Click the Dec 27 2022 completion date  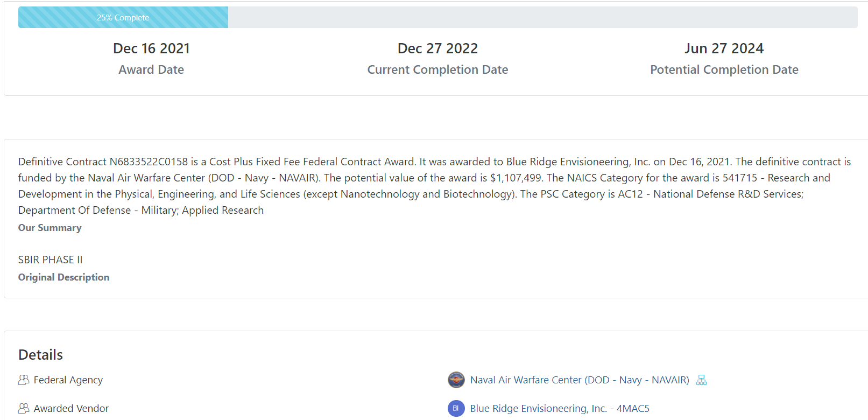pyautogui.click(x=437, y=48)
